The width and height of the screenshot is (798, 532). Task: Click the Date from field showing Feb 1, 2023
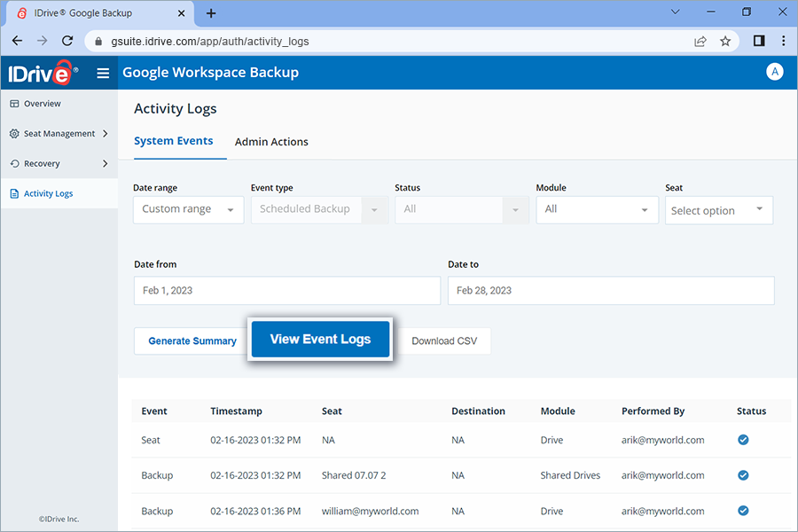click(286, 290)
